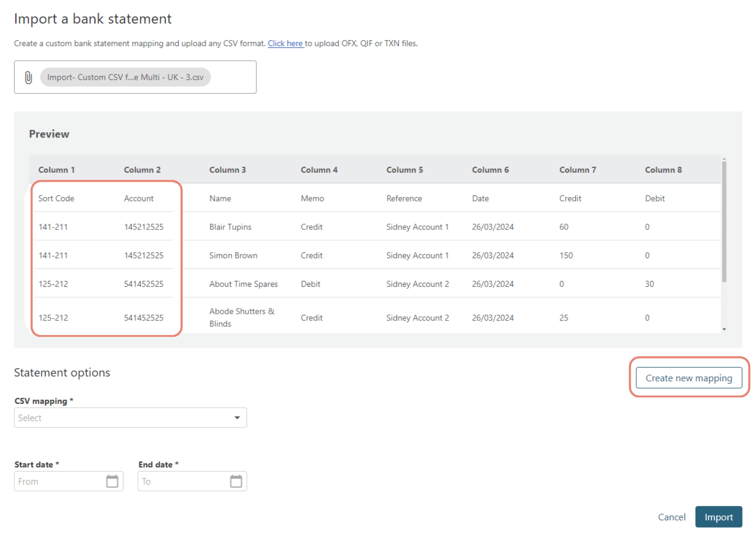Click the paperclip attachment icon
The image size is (756, 540).
29,77
